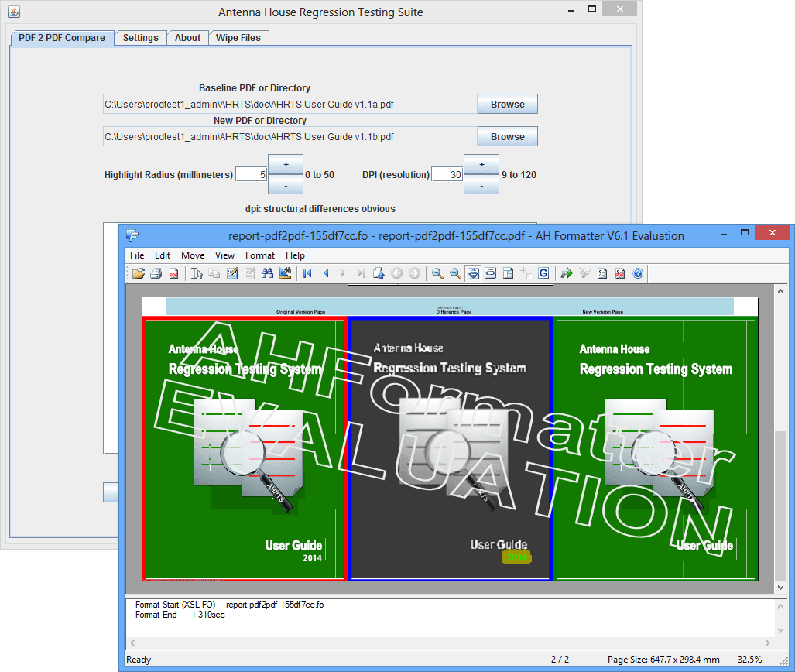
Task: Click the document view vertical scrollbar thumb
Action: click(x=780, y=504)
